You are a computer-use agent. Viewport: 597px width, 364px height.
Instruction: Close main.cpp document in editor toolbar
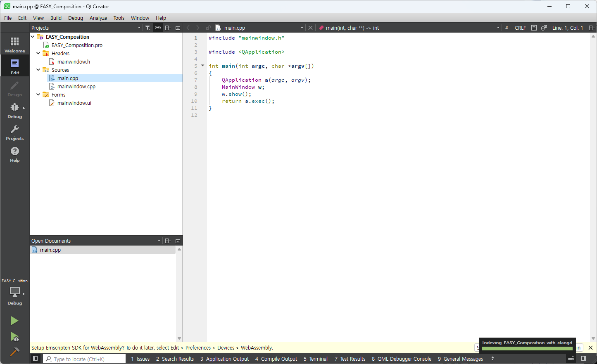(311, 28)
